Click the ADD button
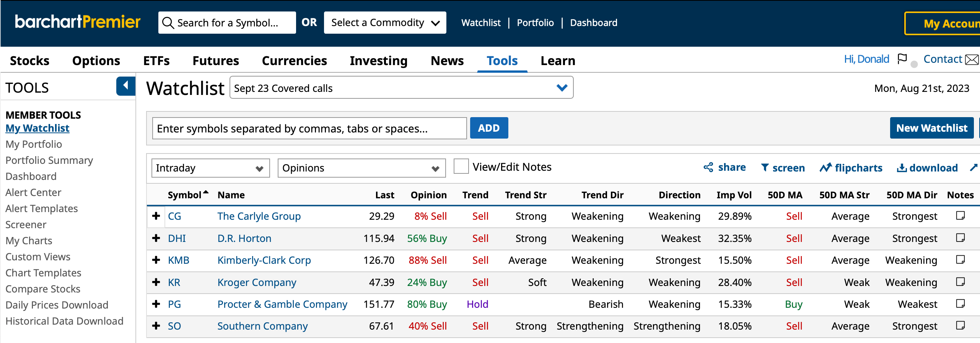This screenshot has width=980, height=343. click(489, 128)
